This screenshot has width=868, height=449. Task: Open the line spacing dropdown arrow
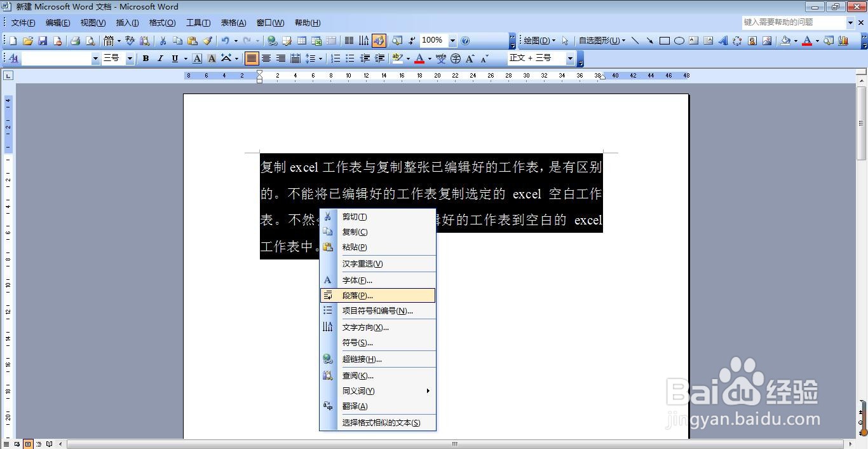point(321,59)
